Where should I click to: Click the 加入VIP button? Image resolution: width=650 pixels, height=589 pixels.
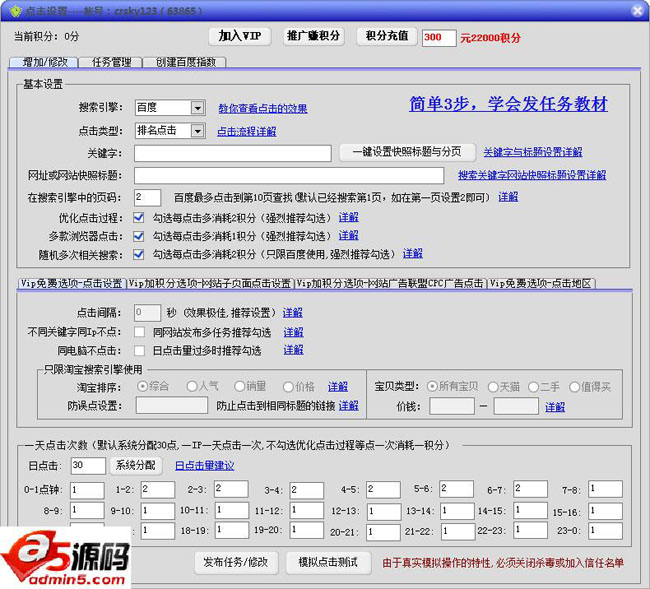(x=240, y=36)
